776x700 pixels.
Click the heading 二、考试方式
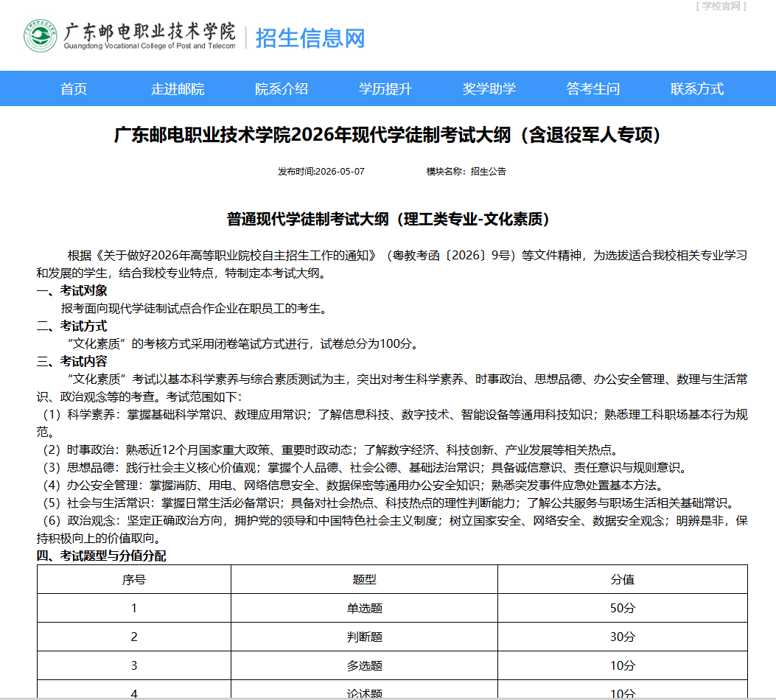(71, 326)
